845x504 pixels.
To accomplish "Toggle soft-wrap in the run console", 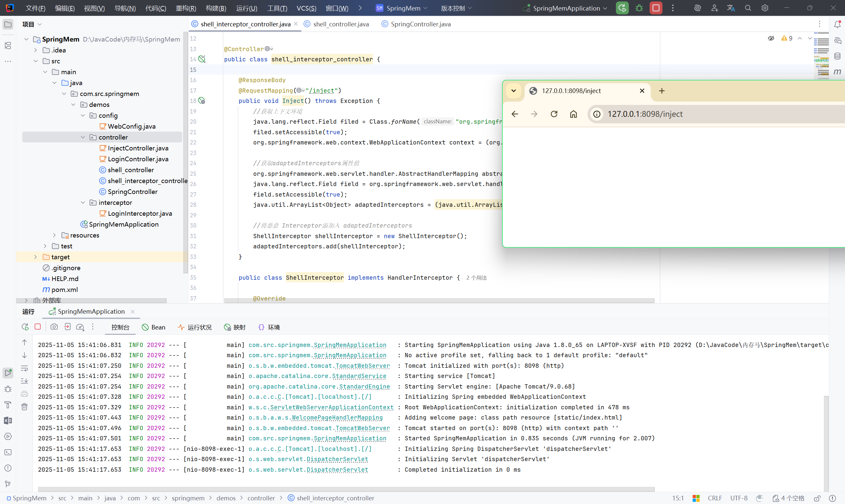I will pyautogui.click(x=24, y=368).
